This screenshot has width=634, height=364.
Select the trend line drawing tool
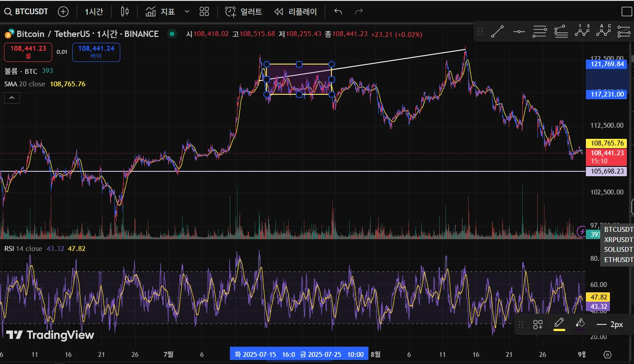497,32
